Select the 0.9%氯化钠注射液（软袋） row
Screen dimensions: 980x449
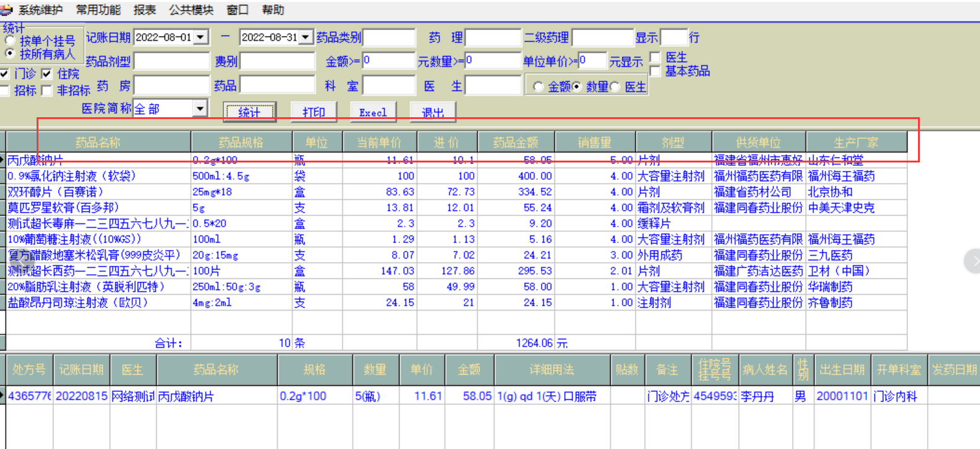tap(457, 176)
